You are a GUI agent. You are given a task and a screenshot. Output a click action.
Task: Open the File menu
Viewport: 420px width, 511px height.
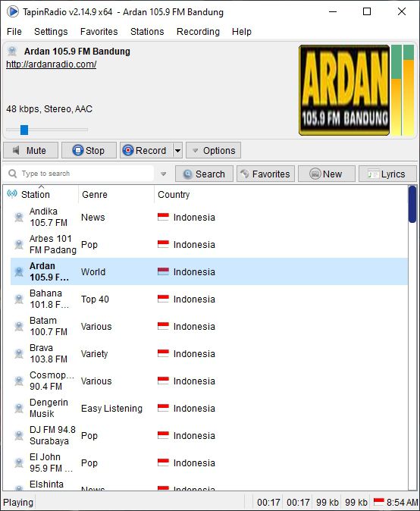14,32
